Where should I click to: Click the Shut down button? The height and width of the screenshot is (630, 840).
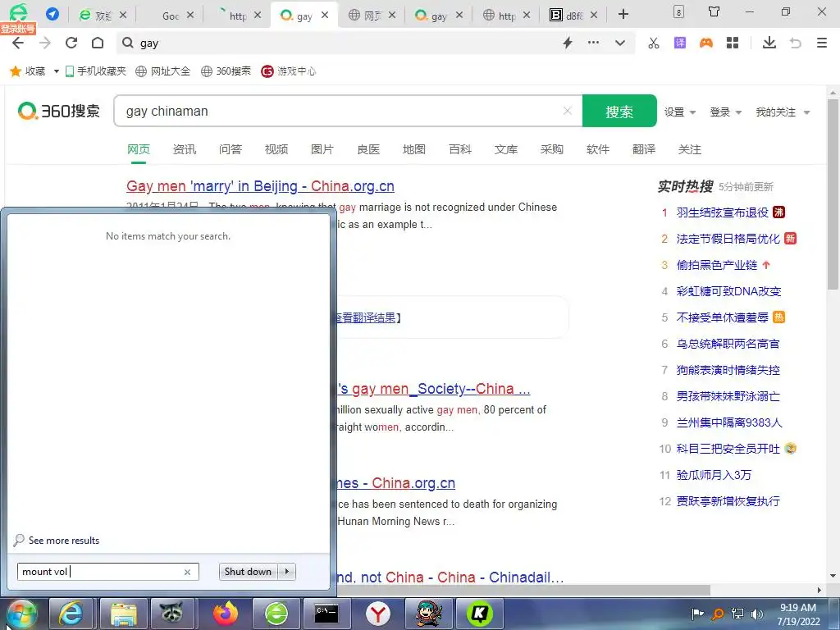tap(248, 572)
